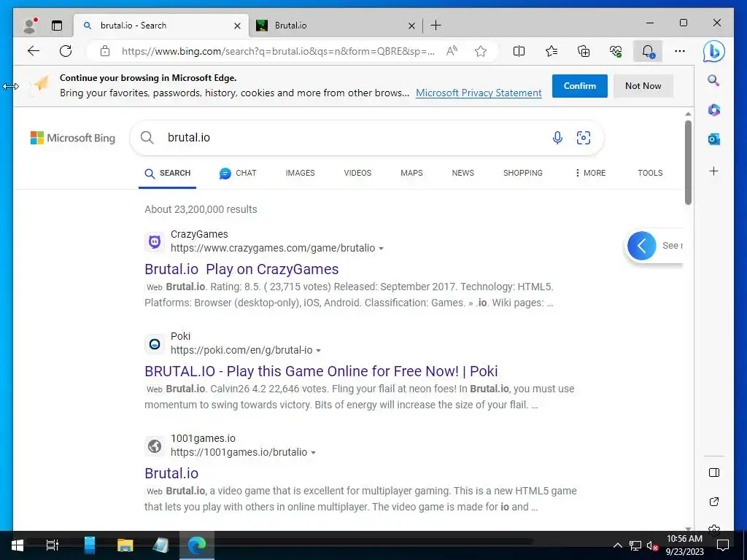Refresh the page
This screenshot has height=560, width=747.
pyautogui.click(x=66, y=51)
